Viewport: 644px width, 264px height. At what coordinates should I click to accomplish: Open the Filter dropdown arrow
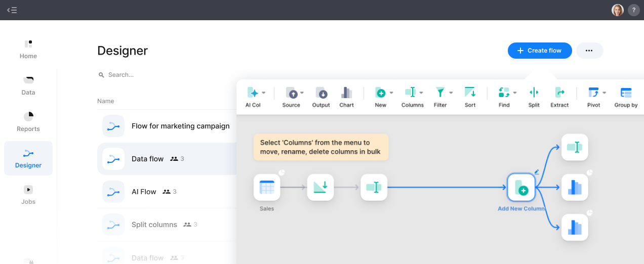point(451,93)
